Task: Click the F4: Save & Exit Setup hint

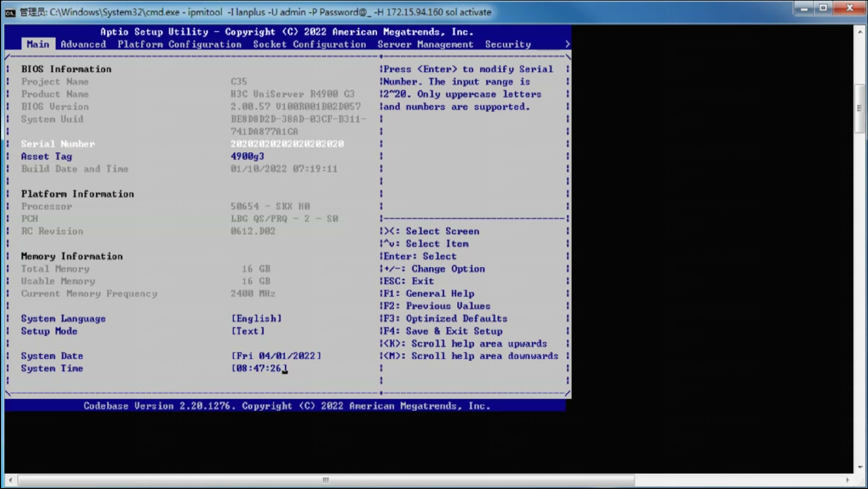Action: click(x=443, y=331)
